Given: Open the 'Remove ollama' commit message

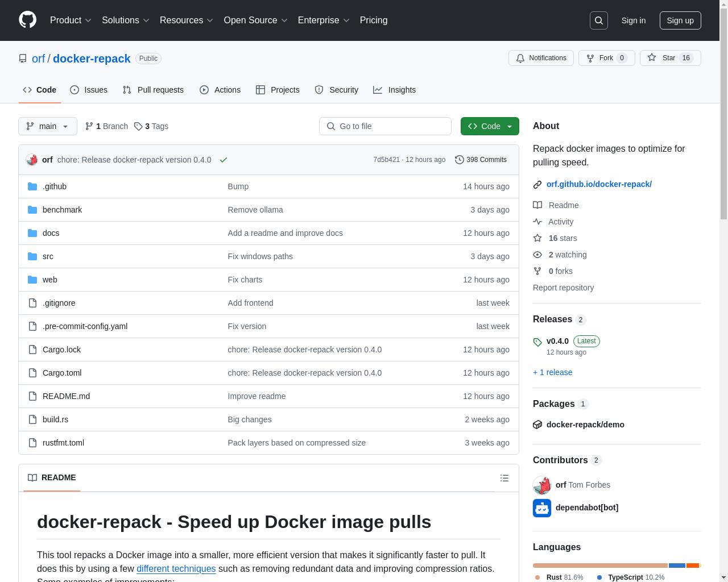Looking at the screenshot, I should (255, 210).
